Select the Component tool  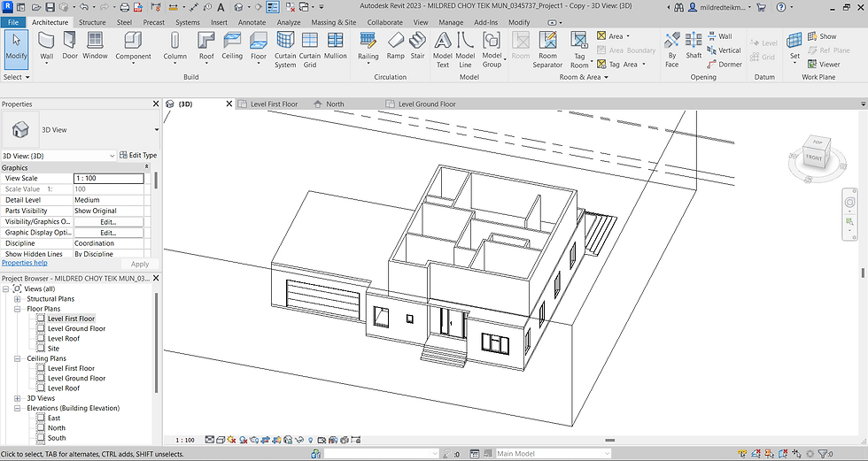pyautogui.click(x=133, y=46)
